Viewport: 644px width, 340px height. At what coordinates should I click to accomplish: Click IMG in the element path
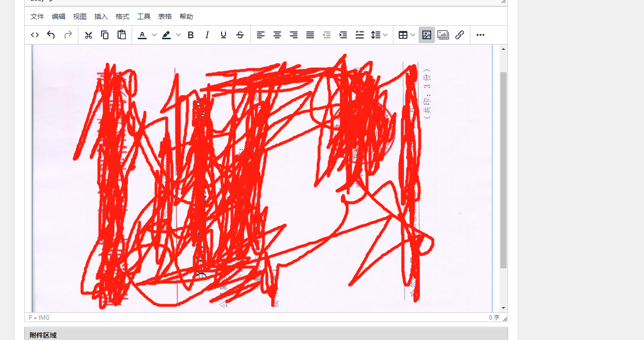pos(44,318)
